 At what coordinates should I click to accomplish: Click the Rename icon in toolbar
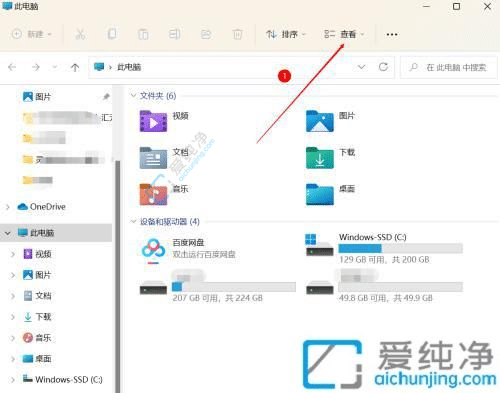tap(174, 34)
